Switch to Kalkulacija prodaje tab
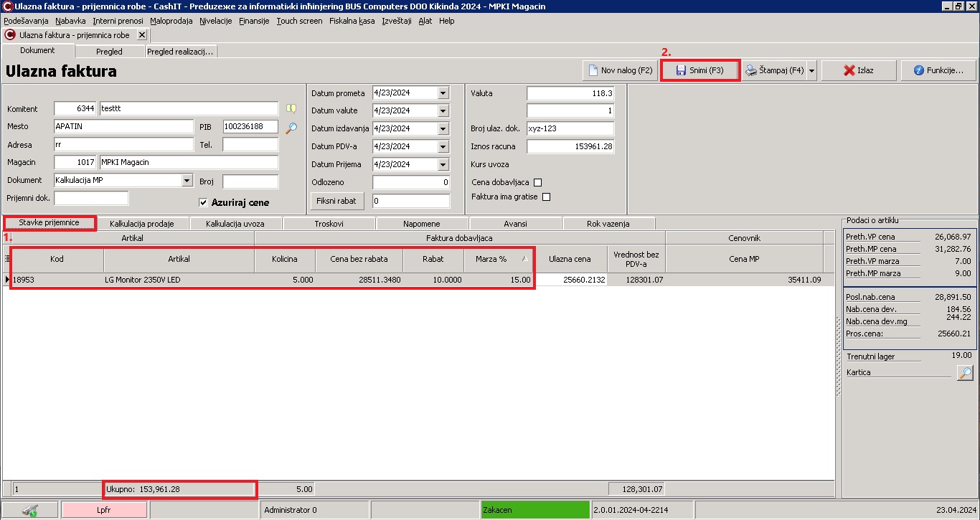980x520 pixels. tap(142, 224)
